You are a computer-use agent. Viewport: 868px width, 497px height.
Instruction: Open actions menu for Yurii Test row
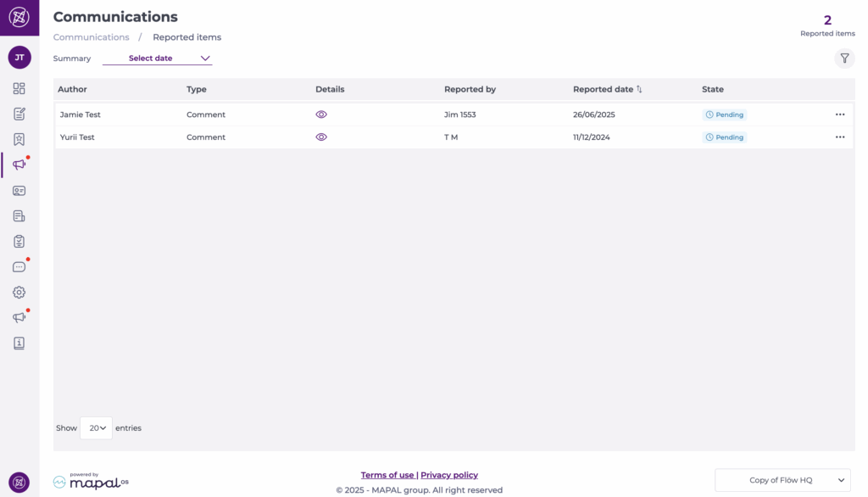[x=840, y=137]
